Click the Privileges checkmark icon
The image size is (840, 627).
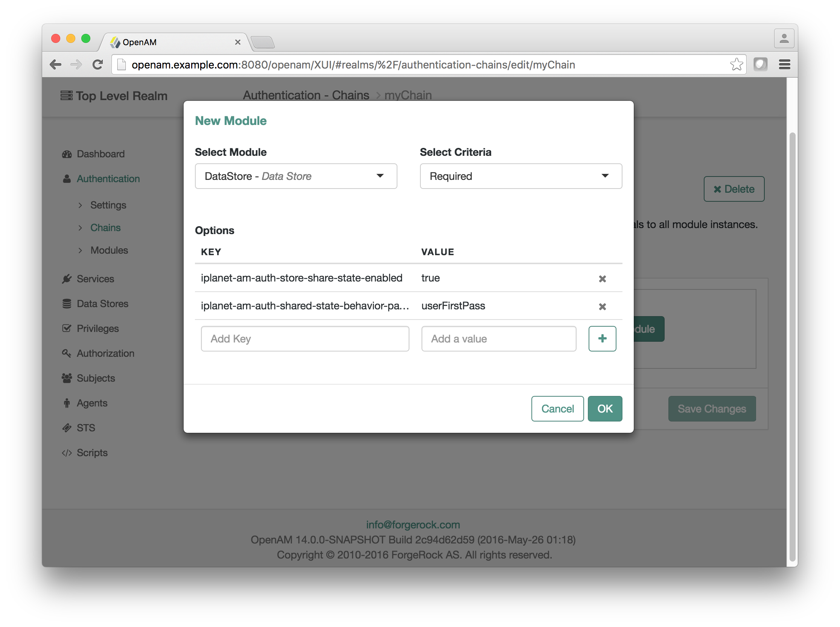pos(67,328)
